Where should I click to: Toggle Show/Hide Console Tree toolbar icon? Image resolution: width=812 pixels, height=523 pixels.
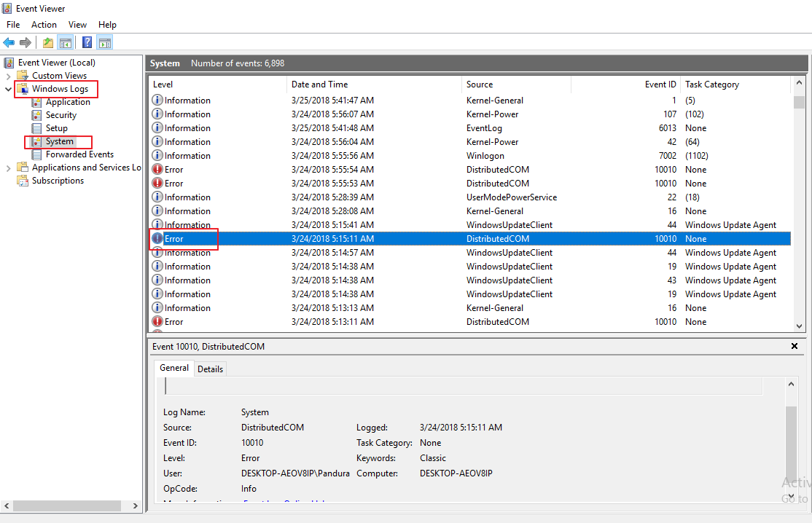tap(66, 42)
